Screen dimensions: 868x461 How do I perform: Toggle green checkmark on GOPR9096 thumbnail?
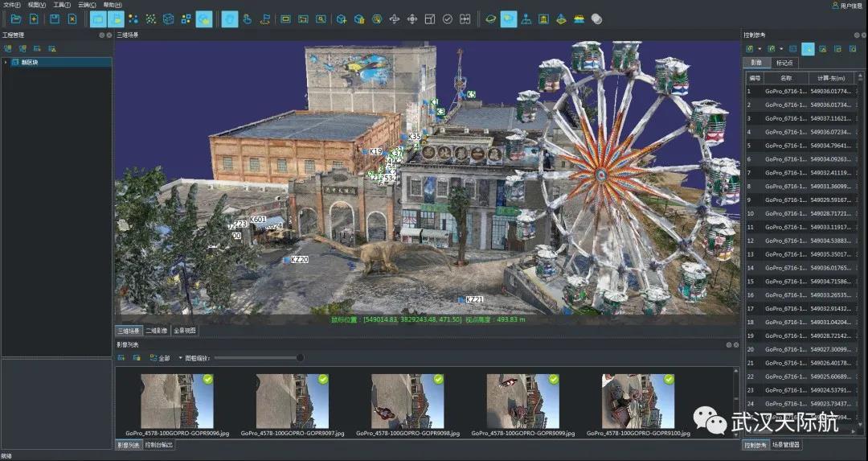point(207,379)
